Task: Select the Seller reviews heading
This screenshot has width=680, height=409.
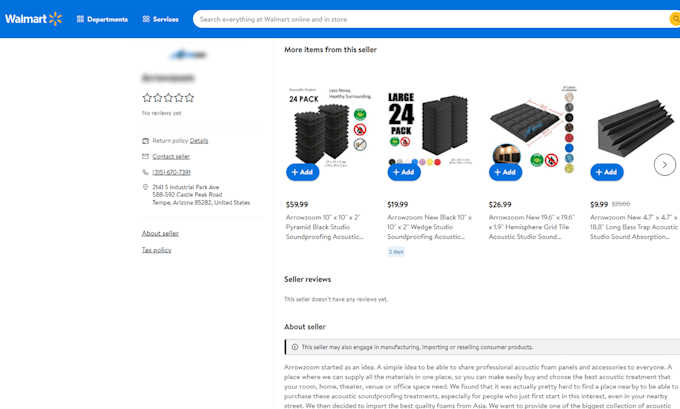Action: [x=307, y=279]
